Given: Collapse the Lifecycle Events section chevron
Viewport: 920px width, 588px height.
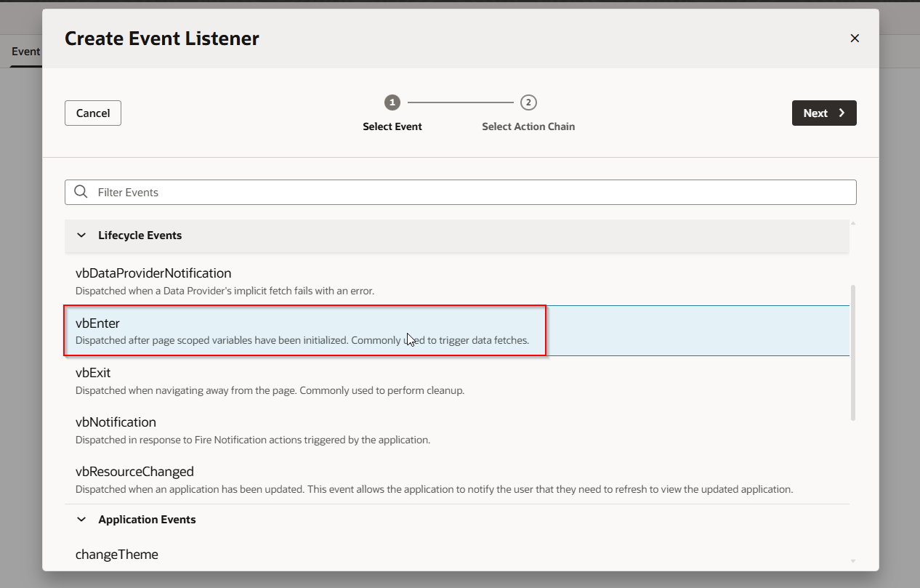Looking at the screenshot, I should 81,235.
